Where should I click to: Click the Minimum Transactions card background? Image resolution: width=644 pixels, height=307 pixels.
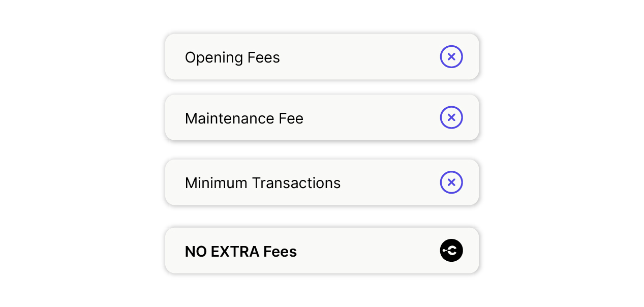322,182
